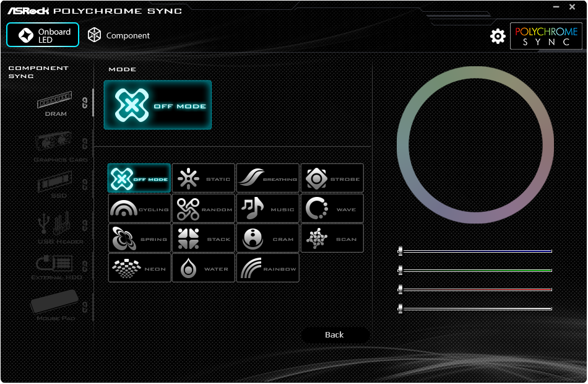Screen dimensions: 588x384
Task: Select the Strobe lighting mode
Action: 332,178
